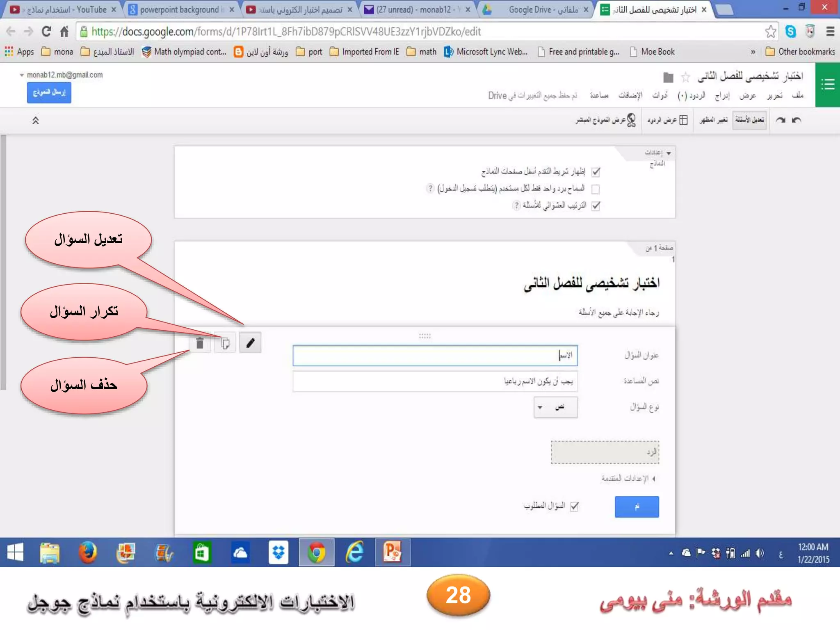Screen dimensions: 840x630
Task: Click the trash delete question icon
Action: click(200, 342)
